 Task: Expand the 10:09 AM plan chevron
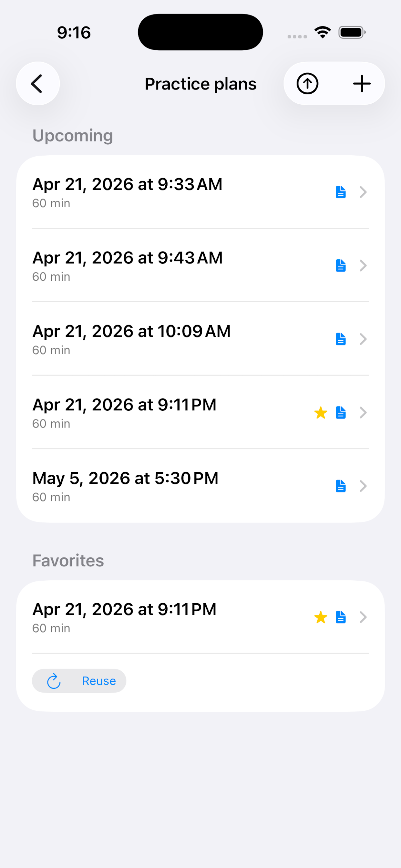(363, 339)
